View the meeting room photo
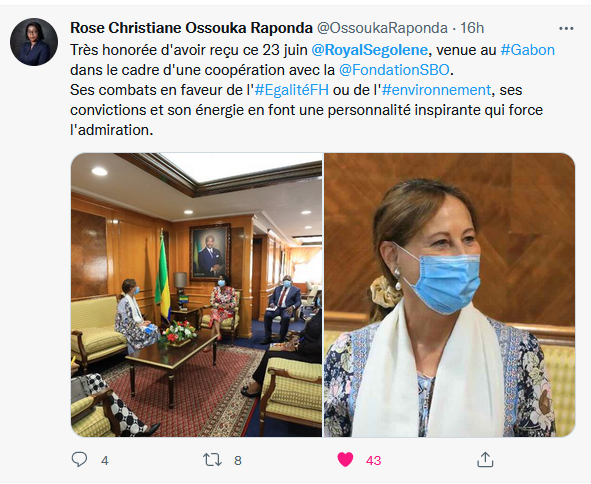The image size is (591, 484). tap(196, 295)
